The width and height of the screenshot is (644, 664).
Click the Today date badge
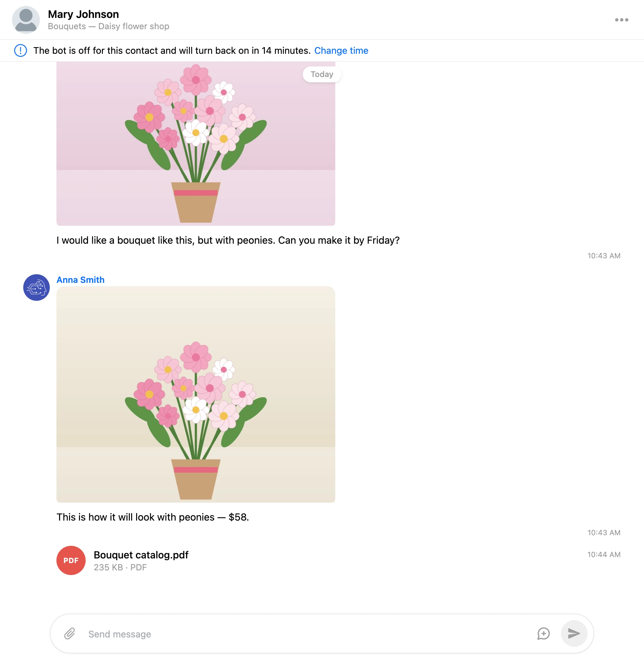point(322,74)
